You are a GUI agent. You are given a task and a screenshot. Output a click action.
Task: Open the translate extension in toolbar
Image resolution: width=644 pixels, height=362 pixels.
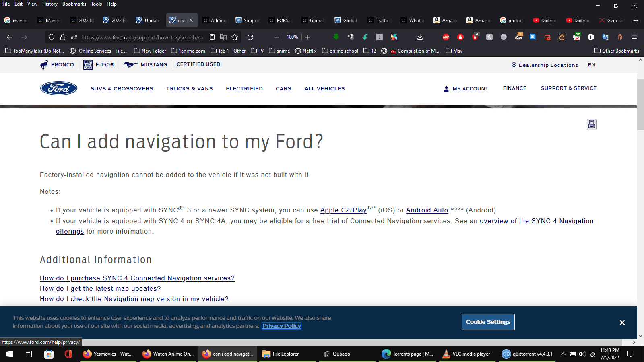pos(605,37)
